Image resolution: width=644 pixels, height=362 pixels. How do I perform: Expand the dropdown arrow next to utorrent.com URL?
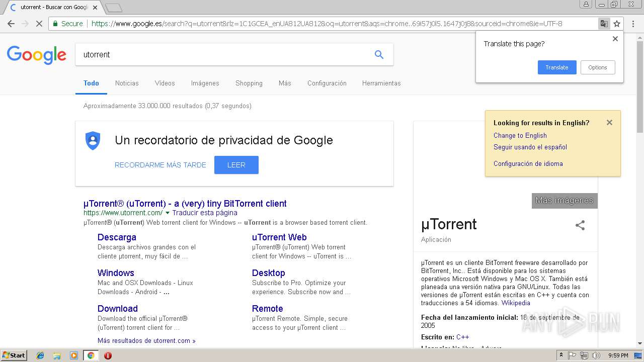click(168, 213)
